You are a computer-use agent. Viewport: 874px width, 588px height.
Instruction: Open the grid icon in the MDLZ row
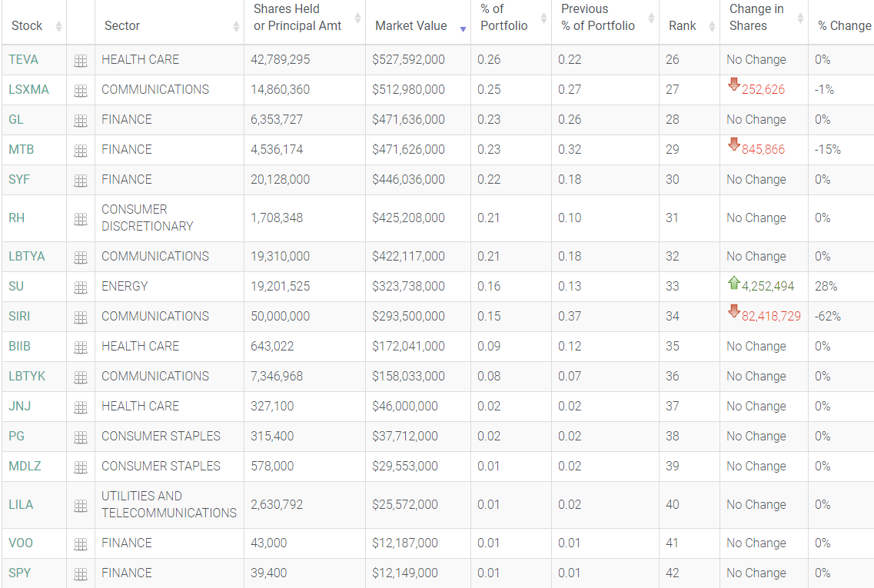[x=81, y=468]
